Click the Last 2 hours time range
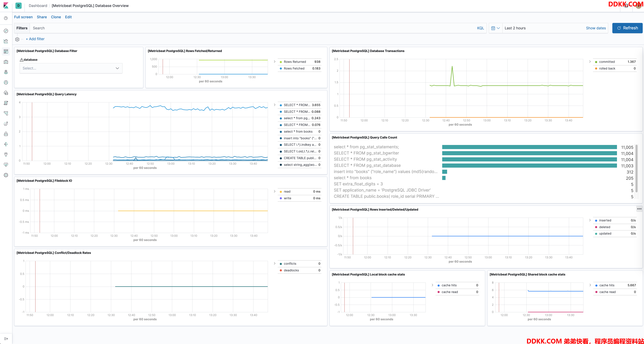 point(515,28)
